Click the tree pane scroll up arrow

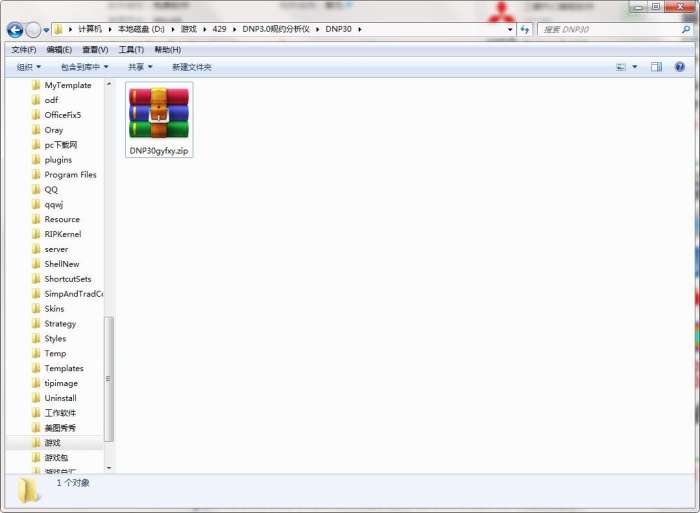108,84
